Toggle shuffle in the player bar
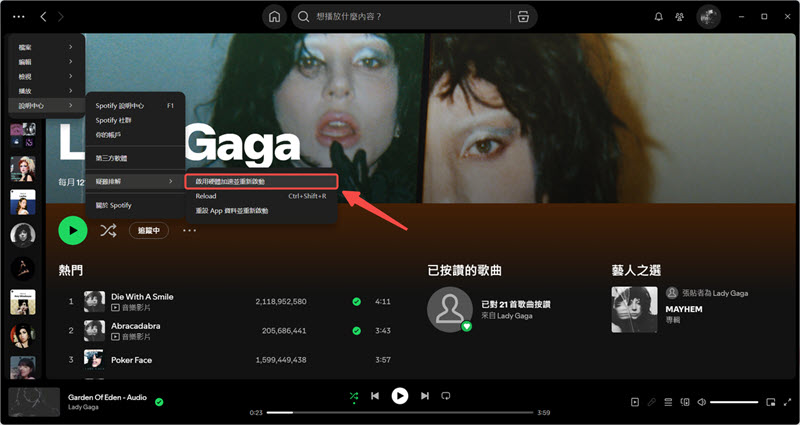The height and width of the screenshot is (425, 800). pos(354,396)
